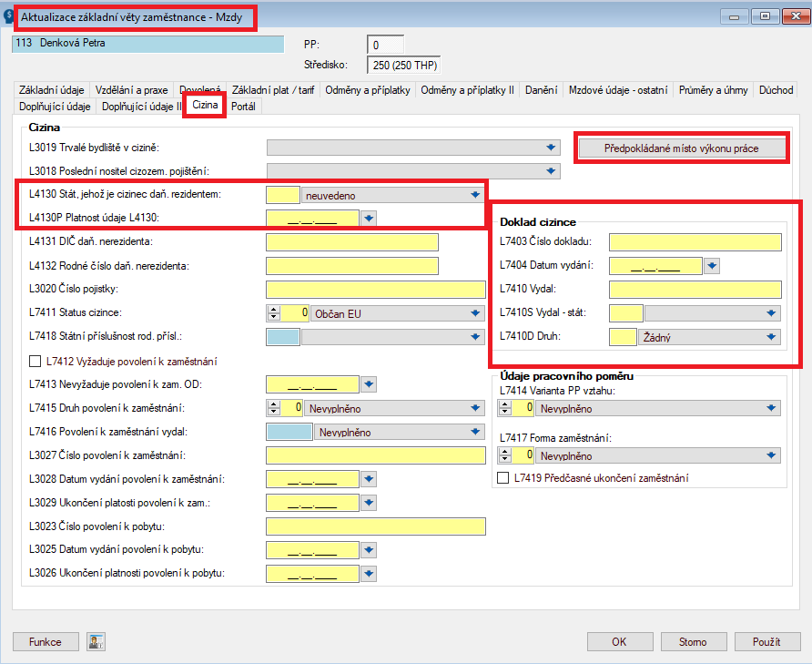This screenshot has width=812, height=664.
Task: Expand L7417 Forma zaměstnání dropdown
Action: tap(771, 455)
